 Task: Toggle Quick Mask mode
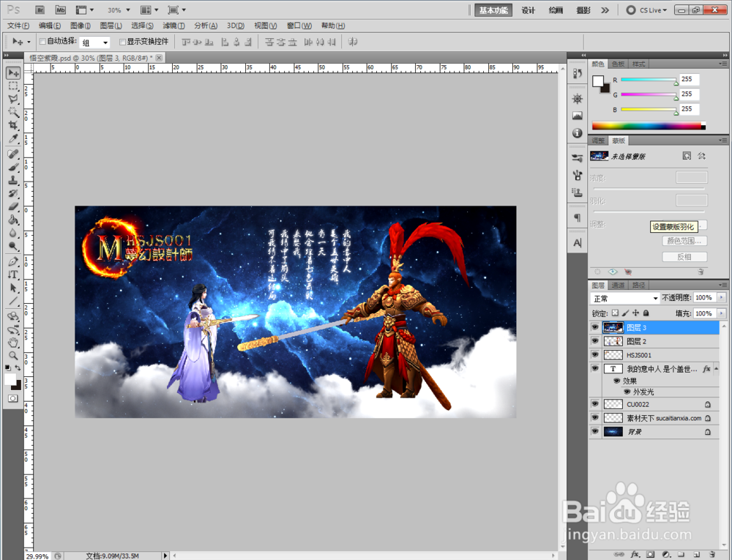13,398
